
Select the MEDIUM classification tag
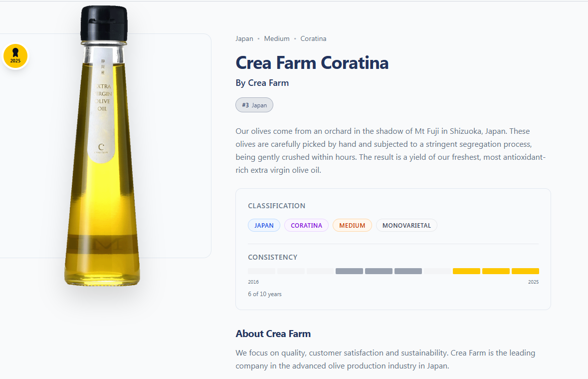coord(352,226)
